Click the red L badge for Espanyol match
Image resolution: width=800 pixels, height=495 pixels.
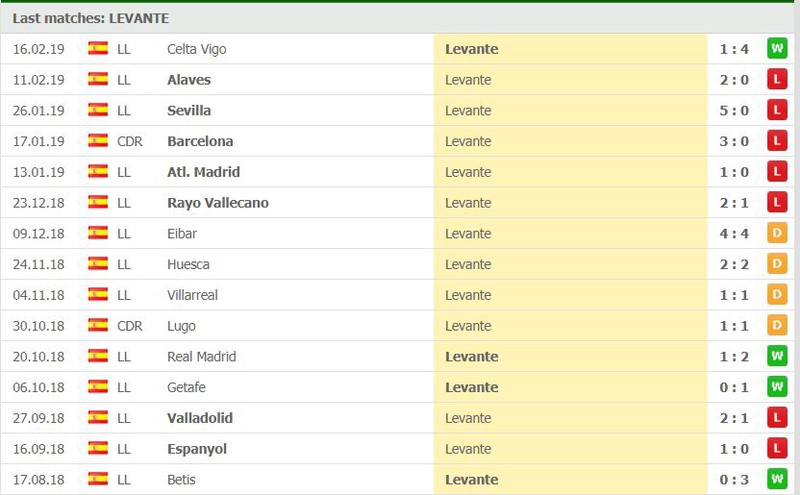tap(777, 449)
